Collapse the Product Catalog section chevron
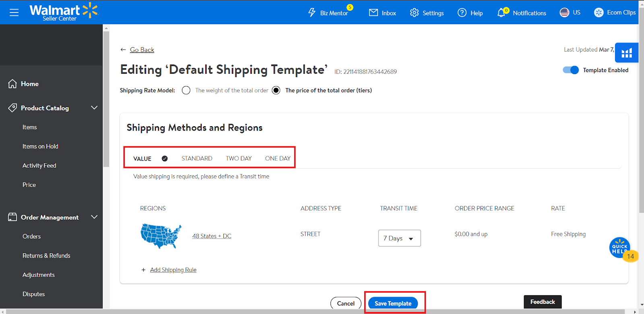The image size is (644, 314). coord(94,108)
